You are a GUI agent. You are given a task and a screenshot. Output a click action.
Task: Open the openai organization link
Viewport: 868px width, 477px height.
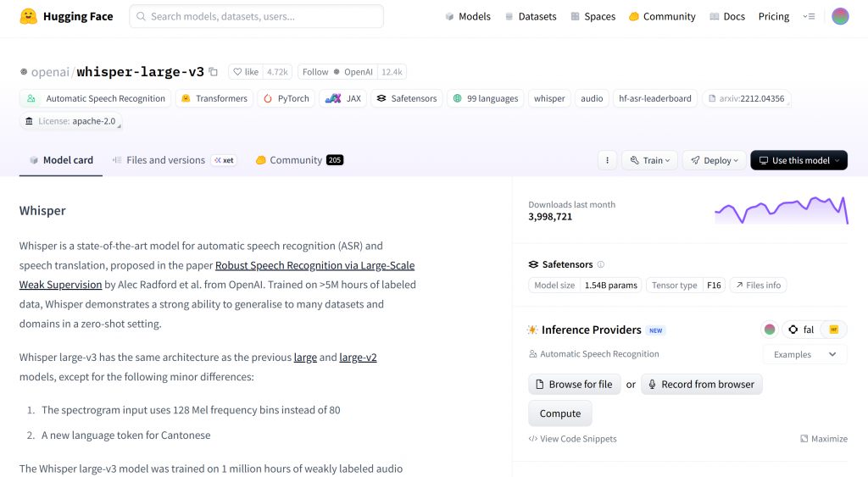pos(50,72)
